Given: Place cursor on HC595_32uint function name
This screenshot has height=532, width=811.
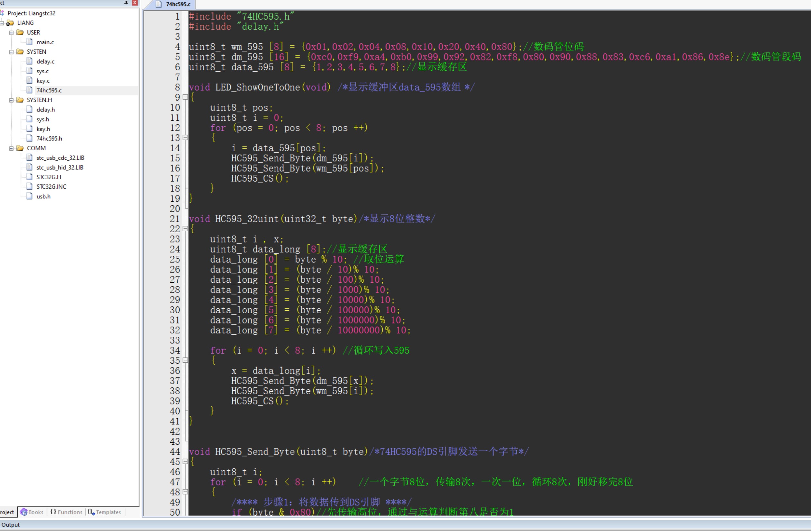Looking at the screenshot, I should pos(247,219).
